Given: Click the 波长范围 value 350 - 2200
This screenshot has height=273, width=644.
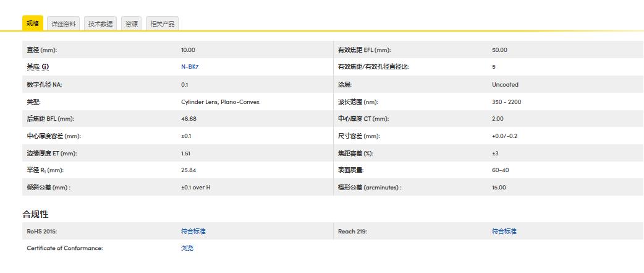Looking at the screenshot, I should (x=506, y=102).
